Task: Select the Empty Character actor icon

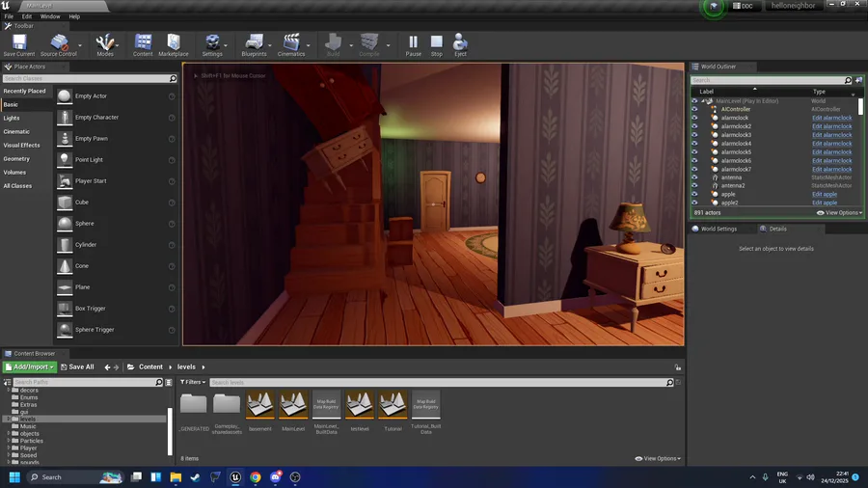Action: [x=65, y=118]
